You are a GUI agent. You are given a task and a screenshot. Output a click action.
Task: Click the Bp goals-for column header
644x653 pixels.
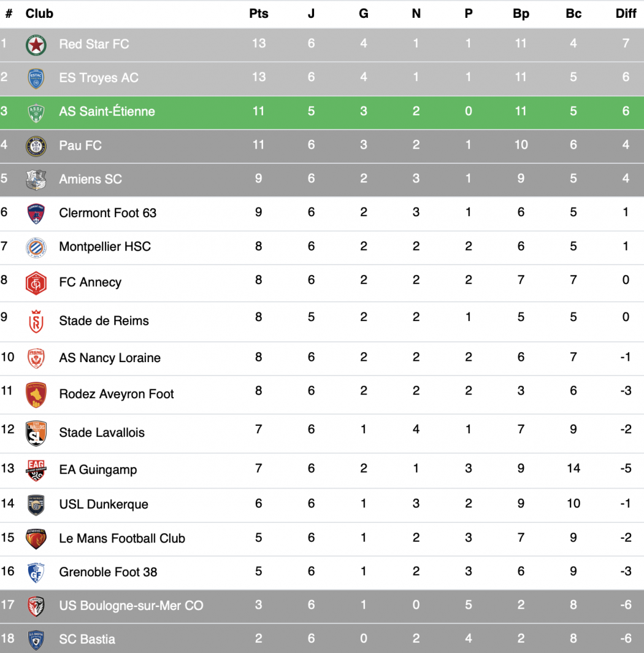coord(521,14)
